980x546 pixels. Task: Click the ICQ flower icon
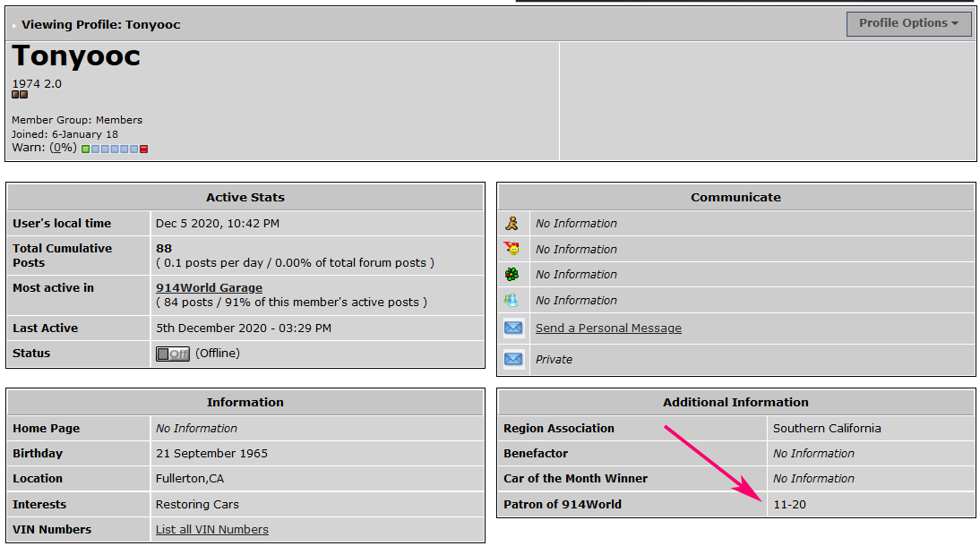pyautogui.click(x=511, y=275)
